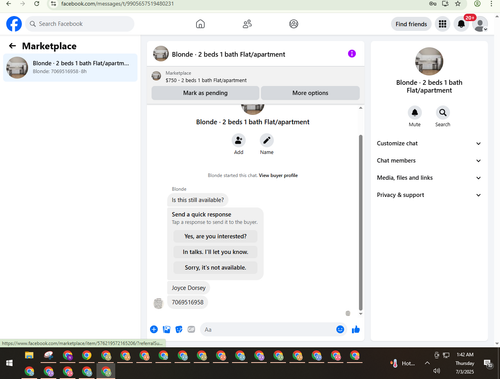Open the Windows Start button

tap(9, 363)
